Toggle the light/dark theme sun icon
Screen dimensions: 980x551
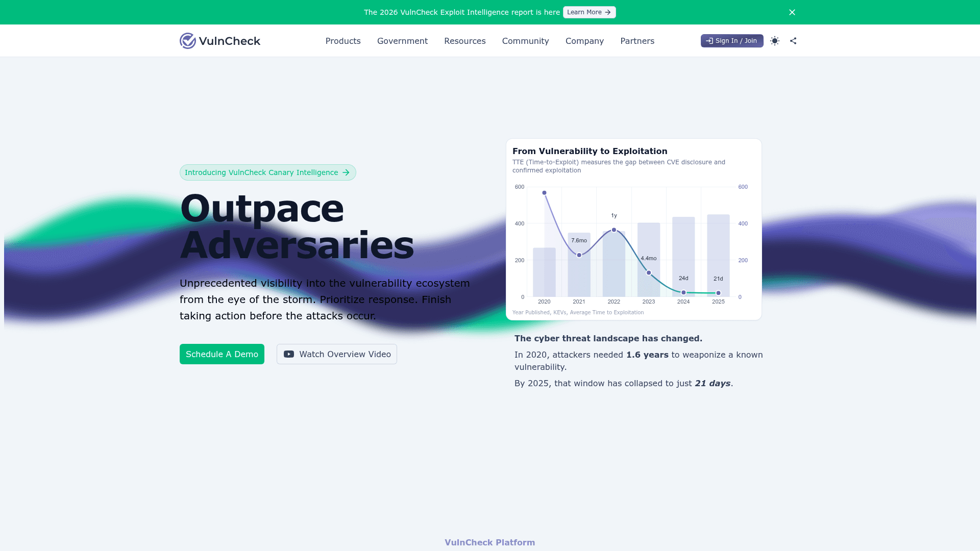(775, 41)
